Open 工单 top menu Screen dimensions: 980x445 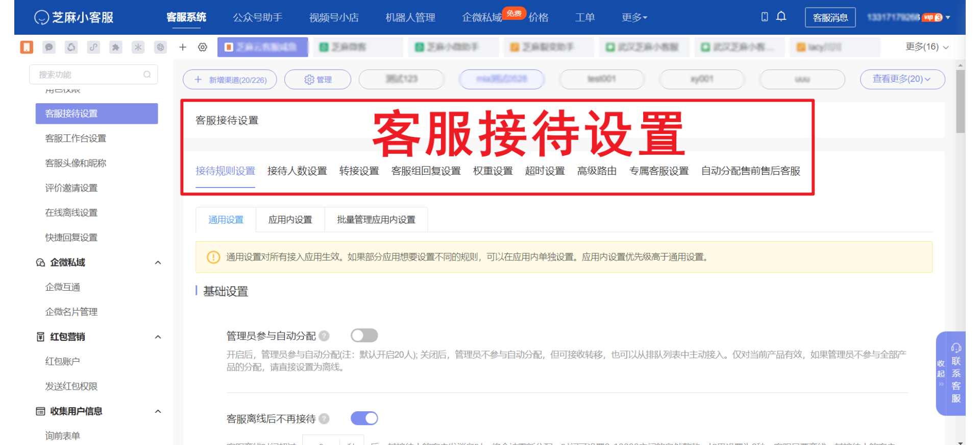[585, 17]
